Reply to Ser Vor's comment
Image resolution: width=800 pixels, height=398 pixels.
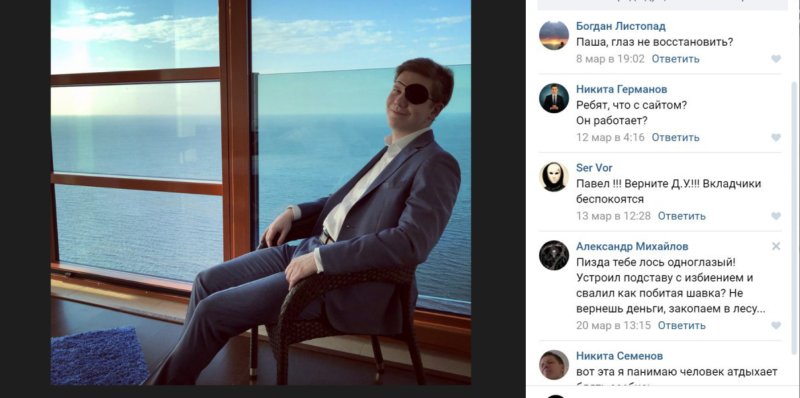(681, 216)
